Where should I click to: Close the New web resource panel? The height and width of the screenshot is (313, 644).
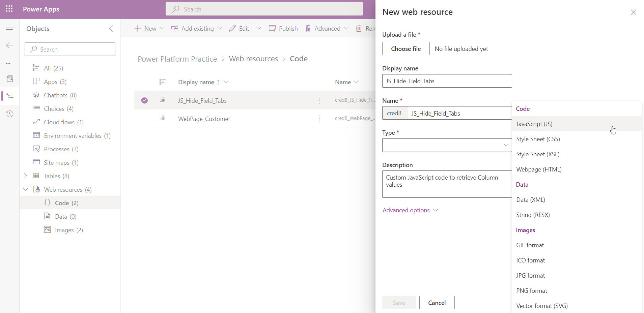633,12
